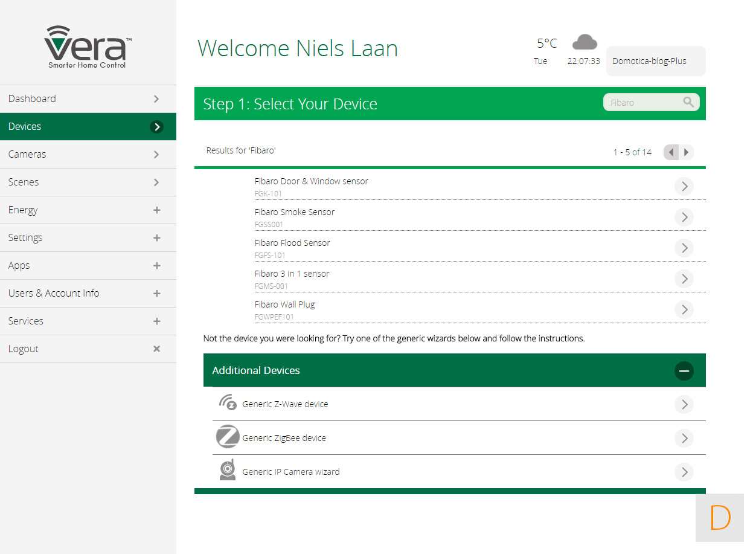Click the IP camera icon
This screenshot has width=756, height=554.
pyautogui.click(x=228, y=470)
